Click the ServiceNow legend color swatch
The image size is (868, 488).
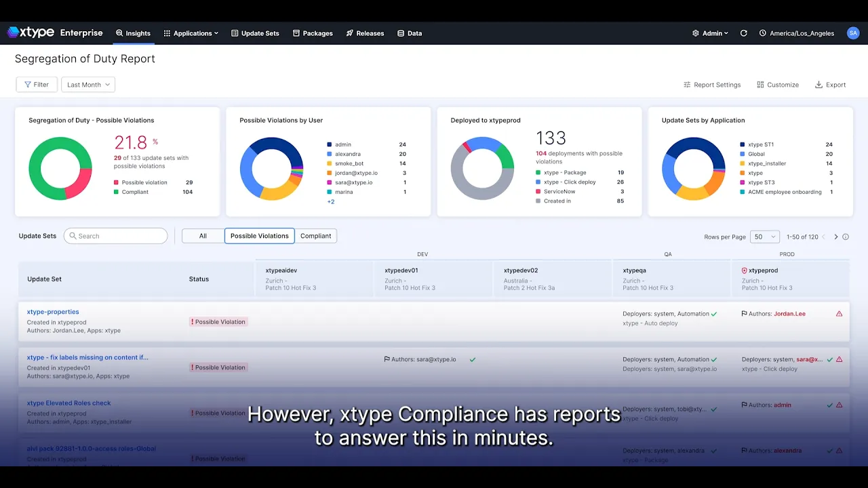(x=538, y=192)
